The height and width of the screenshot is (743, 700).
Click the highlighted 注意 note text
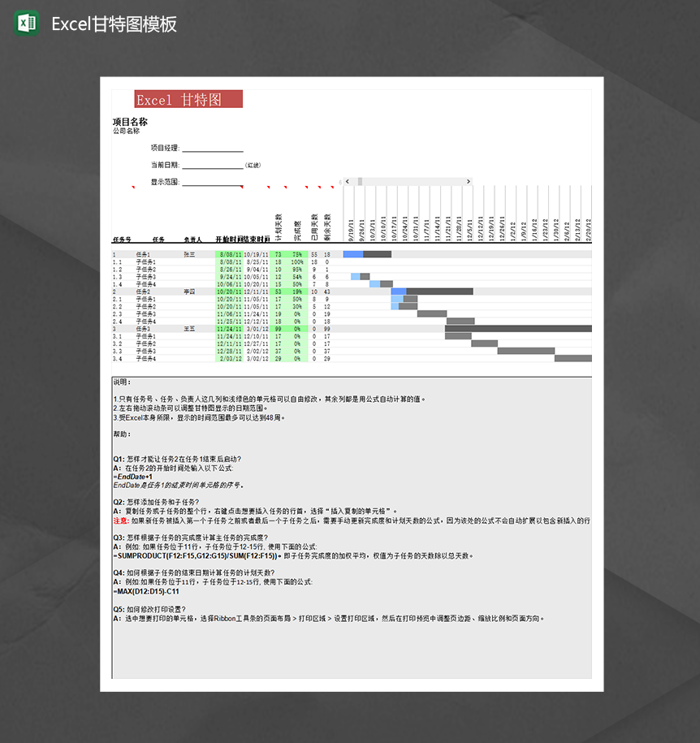pos(119,521)
